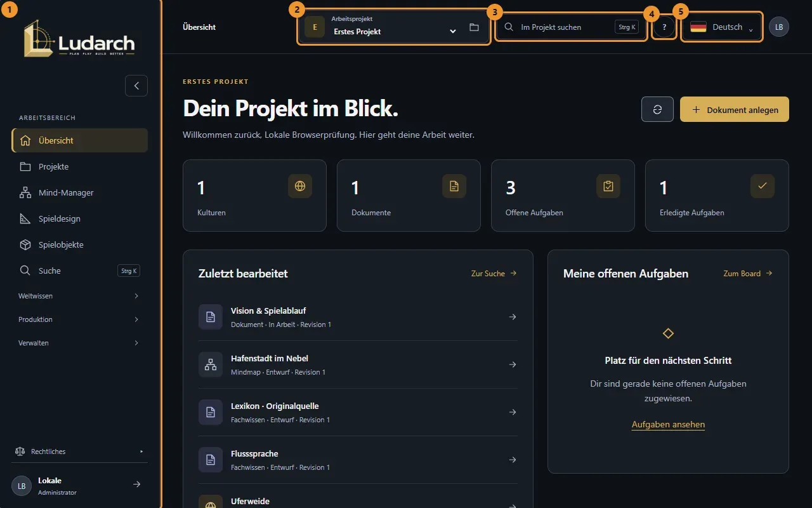This screenshot has height=508, width=812.
Task: Expand the Weltwissen section in the sidebar
Action: [x=79, y=296]
